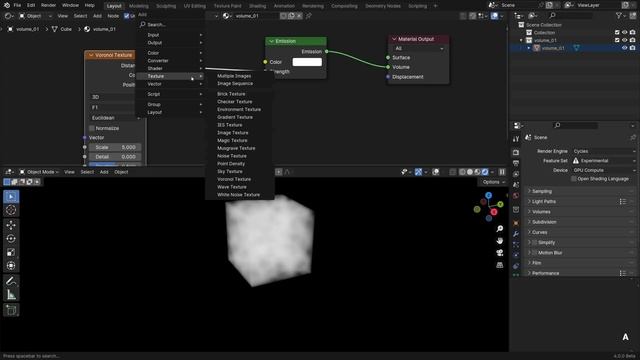The image size is (640, 360).
Task: Click the Voronoi Detail 0.000 field
Action: point(115,157)
